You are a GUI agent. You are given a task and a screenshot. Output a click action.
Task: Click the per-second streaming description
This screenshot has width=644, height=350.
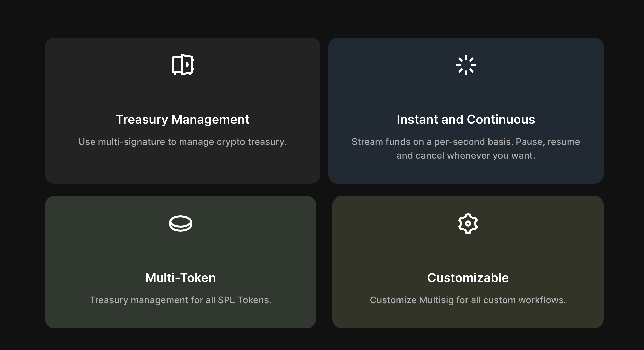click(466, 148)
